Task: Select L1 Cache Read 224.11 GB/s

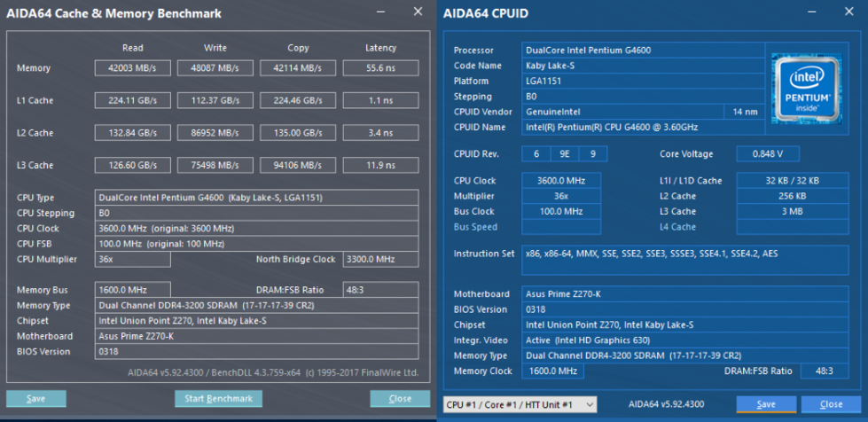Action: pos(132,100)
